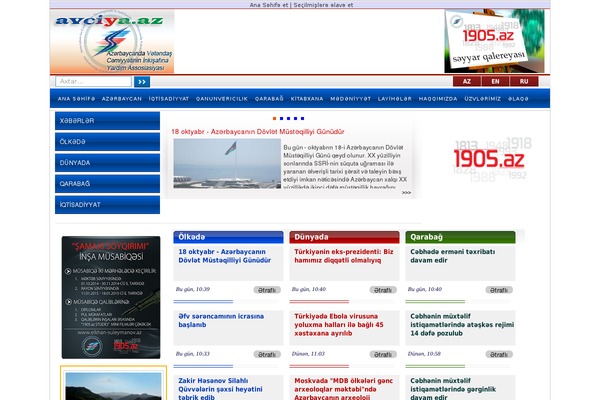Open '18 oktyabr' article in Ölkədə column
This screenshot has height=400, width=600.
[225, 256]
